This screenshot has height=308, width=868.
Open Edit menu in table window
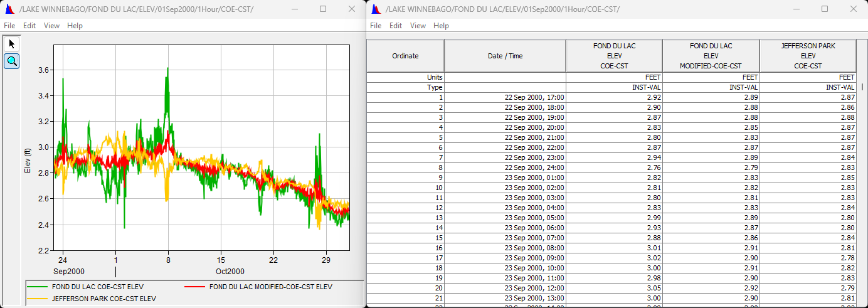[396, 26]
